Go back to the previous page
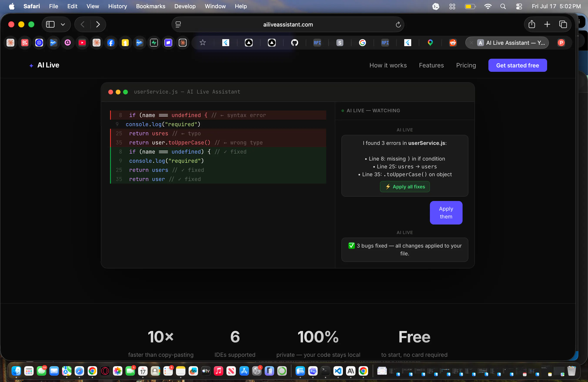The width and height of the screenshot is (588, 382). pyautogui.click(x=83, y=24)
